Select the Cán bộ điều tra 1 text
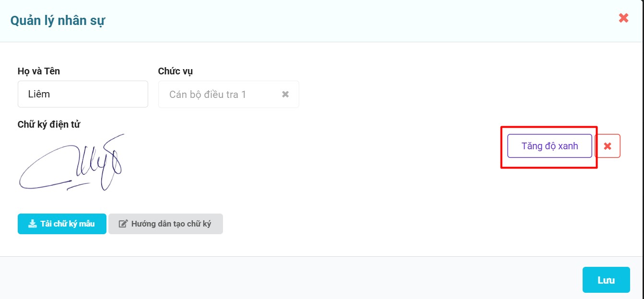This screenshot has height=299, width=644. pos(207,95)
